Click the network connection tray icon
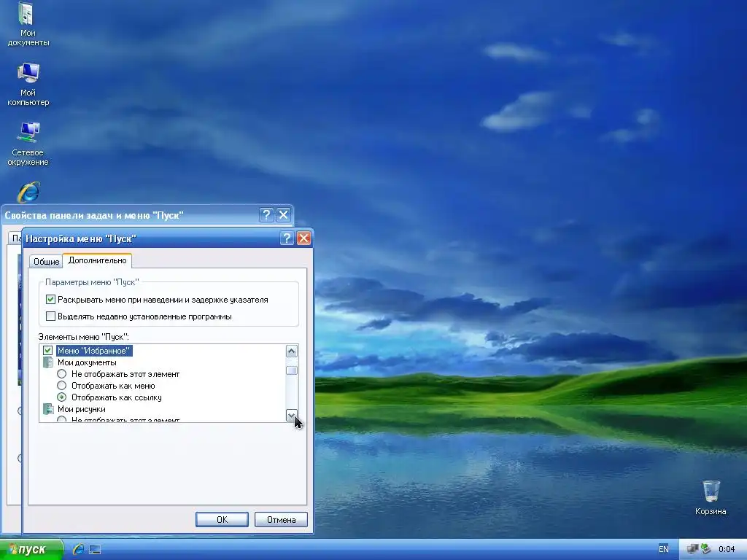Image resolution: width=747 pixels, height=560 pixels. [x=693, y=549]
